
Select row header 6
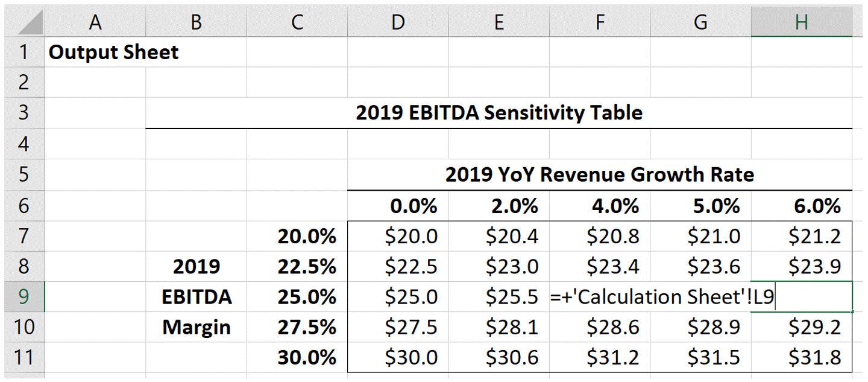24,205
